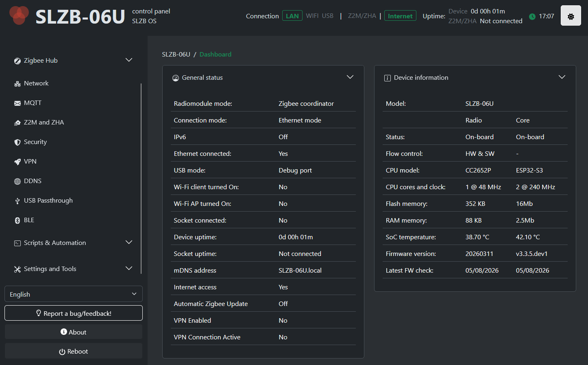This screenshot has width=588, height=365.
Task: Click the 42.10 °C temperature value
Action: [x=528, y=237]
